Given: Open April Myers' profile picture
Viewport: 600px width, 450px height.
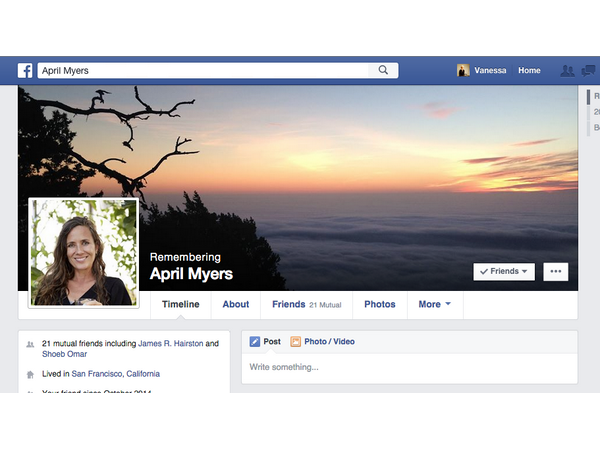Looking at the screenshot, I should coord(84,253).
